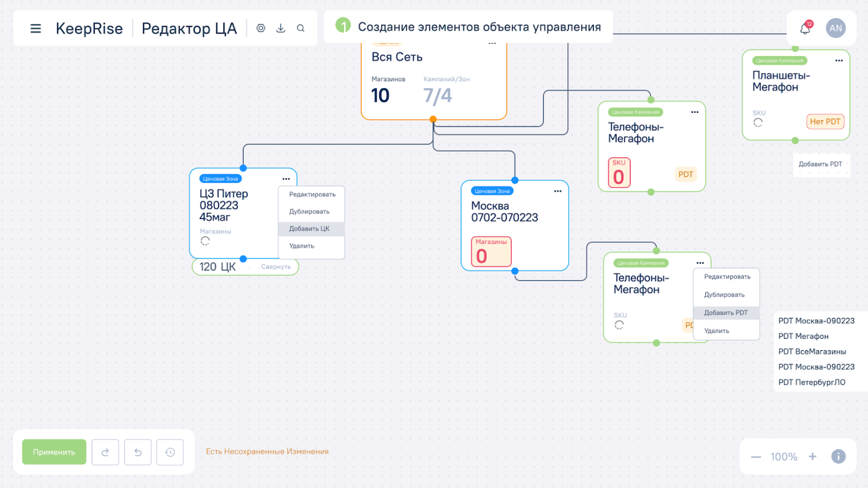The height and width of the screenshot is (488, 868).
Task: Select Дублировать in Телефоны-Мегафон context menu
Action: [x=724, y=295]
